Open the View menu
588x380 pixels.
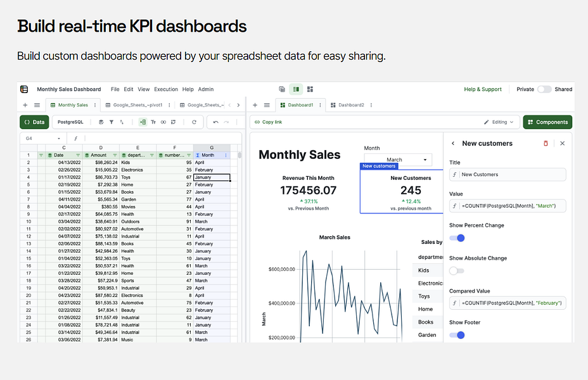(143, 89)
